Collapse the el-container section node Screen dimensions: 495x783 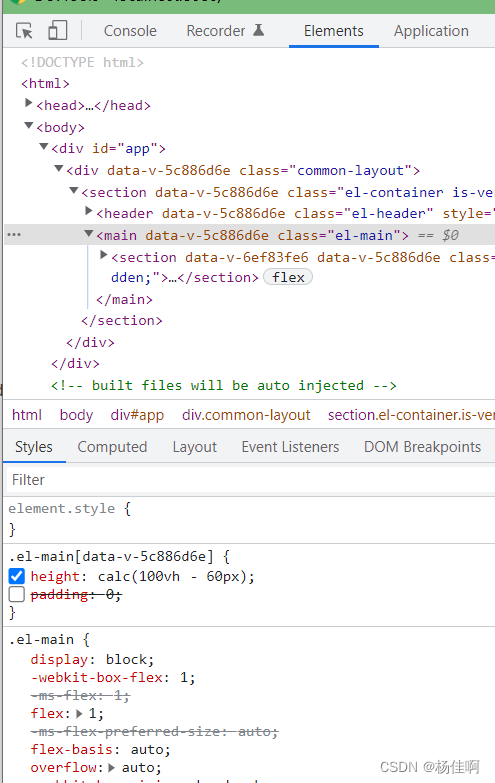coord(74,191)
